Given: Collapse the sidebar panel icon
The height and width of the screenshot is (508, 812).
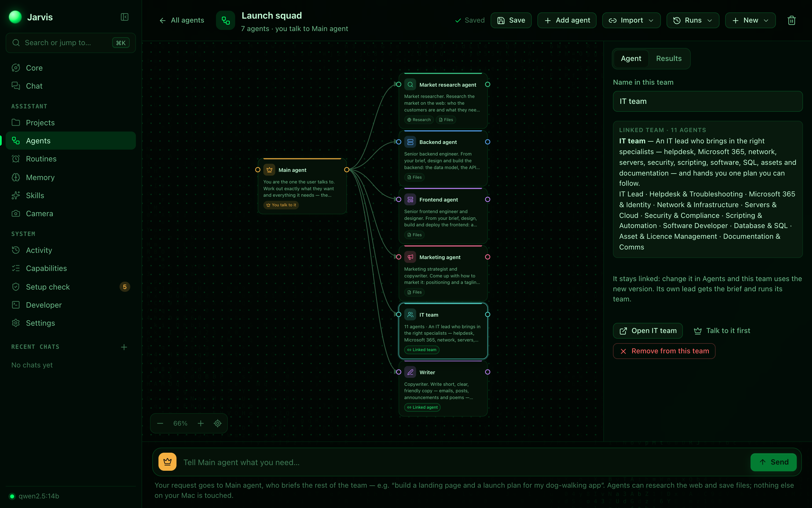Looking at the screenshot, I should click(x=125, y=17).
